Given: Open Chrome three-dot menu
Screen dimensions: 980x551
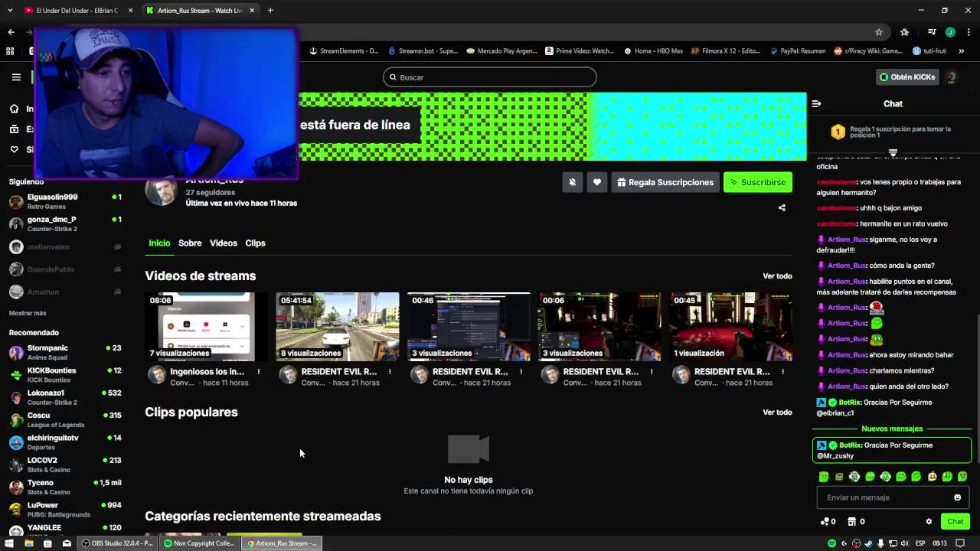Looking at the screenshot, I should coord(969,32).
